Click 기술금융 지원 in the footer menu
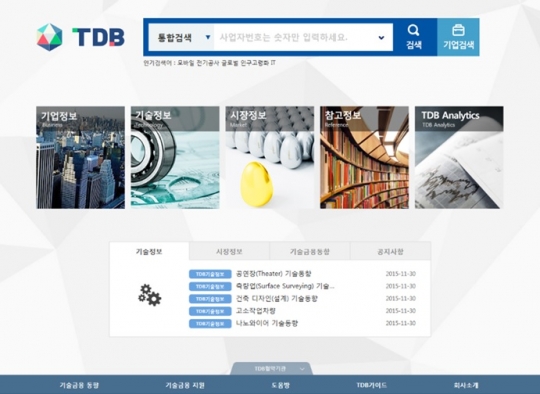The height and width of the screenshot is (394, 540). [185, 385]
